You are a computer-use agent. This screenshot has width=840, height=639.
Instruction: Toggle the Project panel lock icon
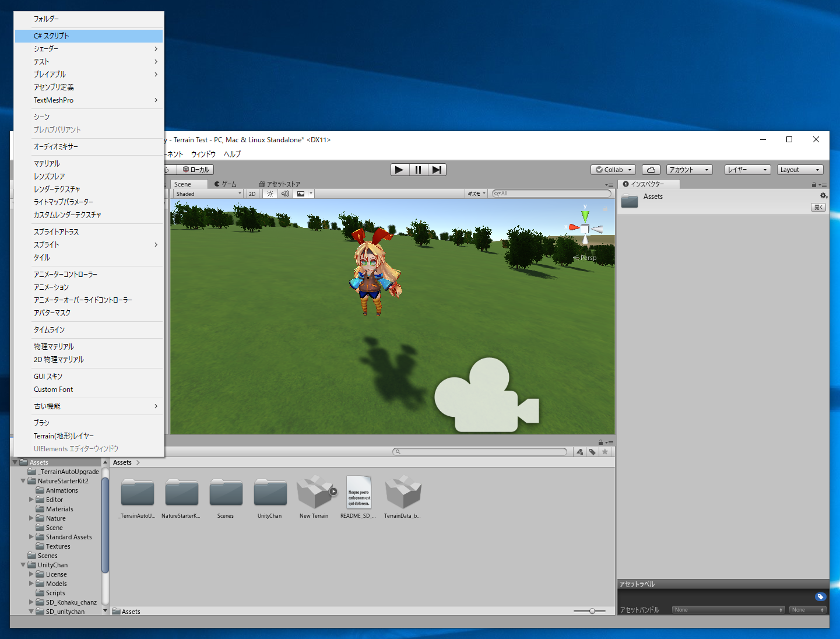(x=600, y=443)
